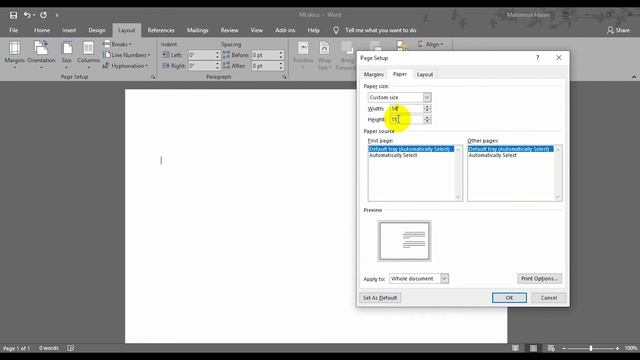
Task: Switch to the Mailings ribbon tab
Action: (x=198, y=30)
